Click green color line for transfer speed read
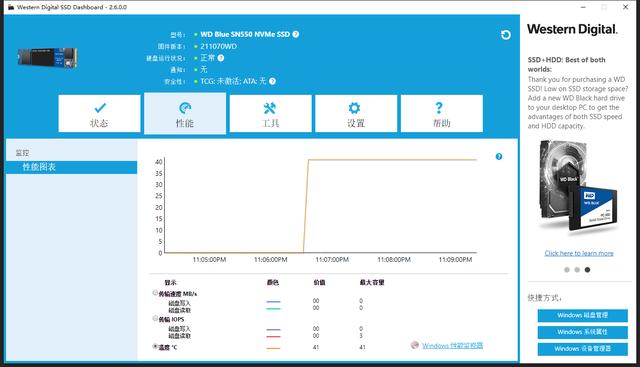Viewport: 640px width, 367px height. click(x=273, y=309)
